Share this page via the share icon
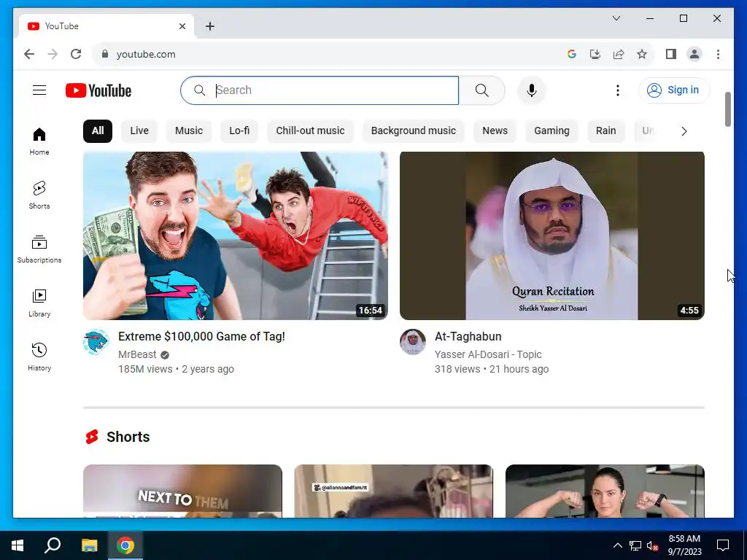This screenshot has height=560, width=747. 619,54
